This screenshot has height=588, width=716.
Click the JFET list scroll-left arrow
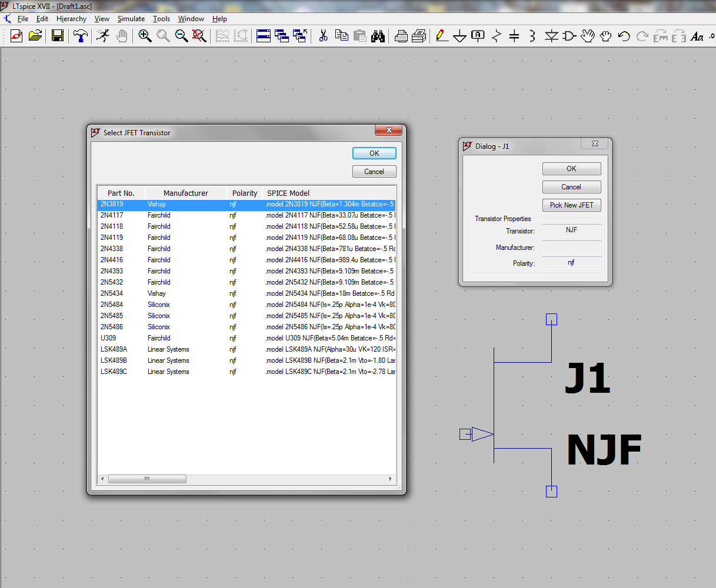click(x=103, y=479)
